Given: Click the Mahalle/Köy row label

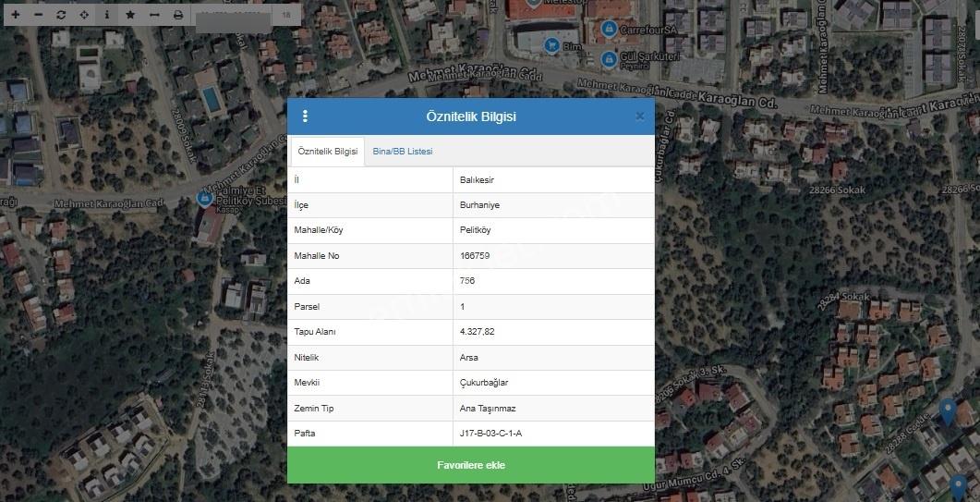Looking at the screenshot, I should click(318, 230).
